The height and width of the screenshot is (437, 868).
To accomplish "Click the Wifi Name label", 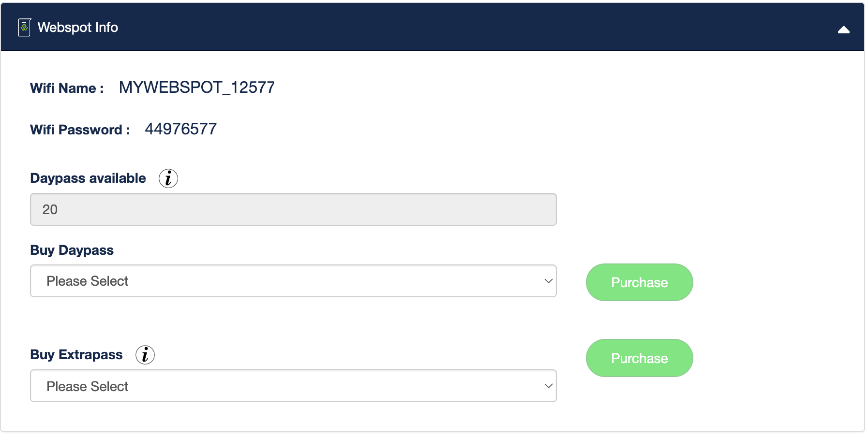I will click(67, 88).
